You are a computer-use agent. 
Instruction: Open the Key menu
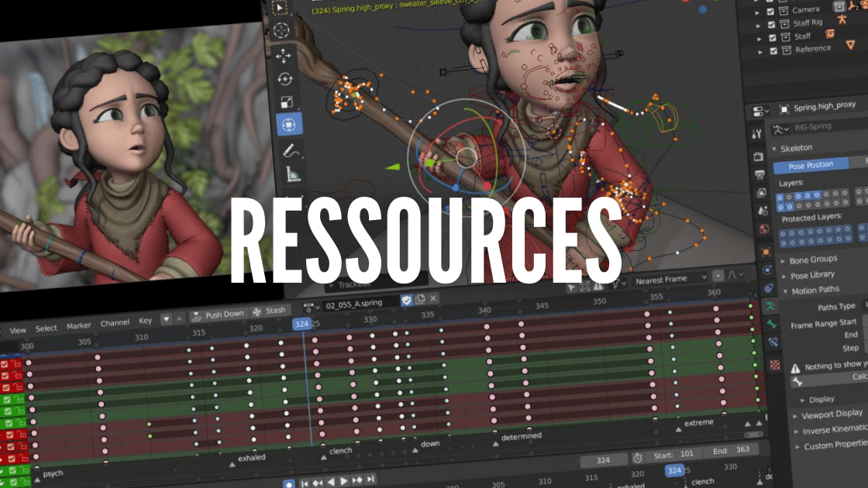pos(145,321)
